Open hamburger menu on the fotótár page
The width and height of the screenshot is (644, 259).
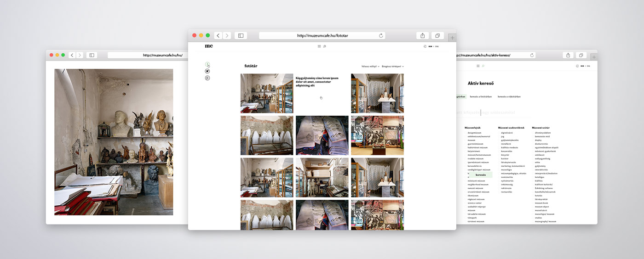click(319, 46)
